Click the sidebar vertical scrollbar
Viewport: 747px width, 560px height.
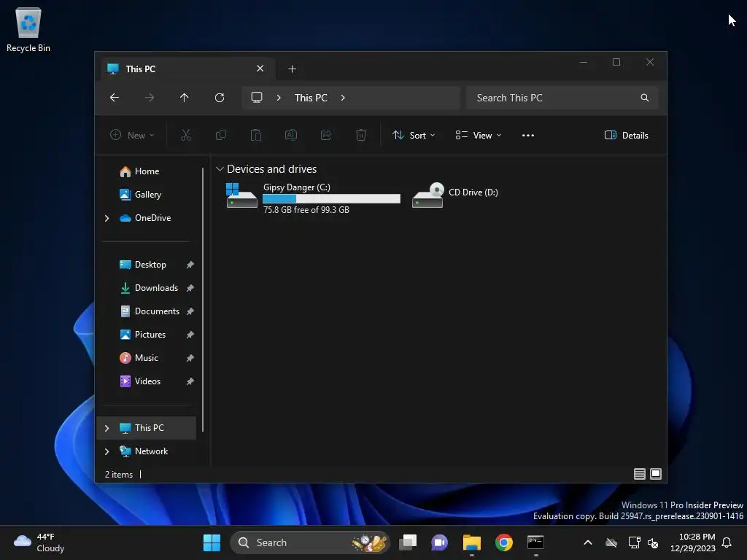[203, 299]
